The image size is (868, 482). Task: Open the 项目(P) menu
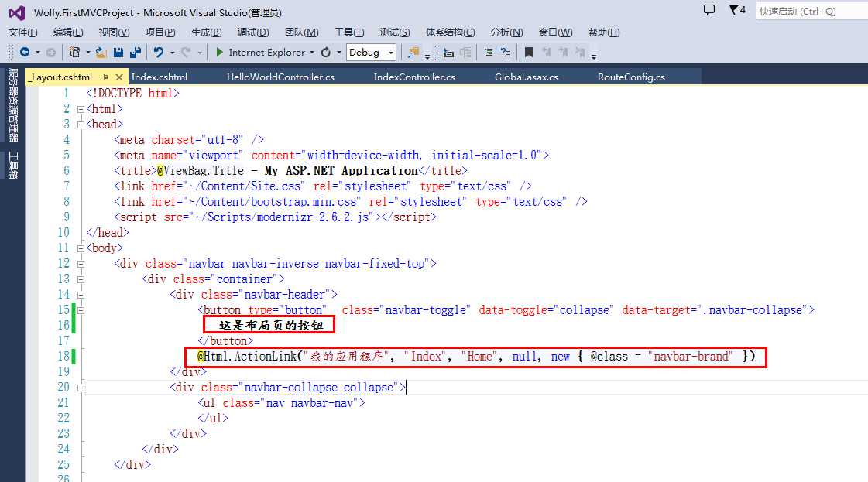pyautogui.click(x=160, y=32)
